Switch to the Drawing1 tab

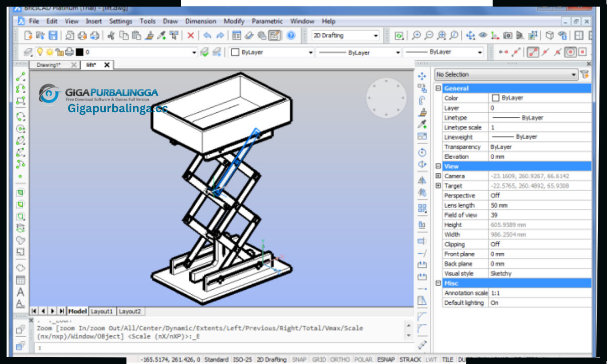pos(49,65)
